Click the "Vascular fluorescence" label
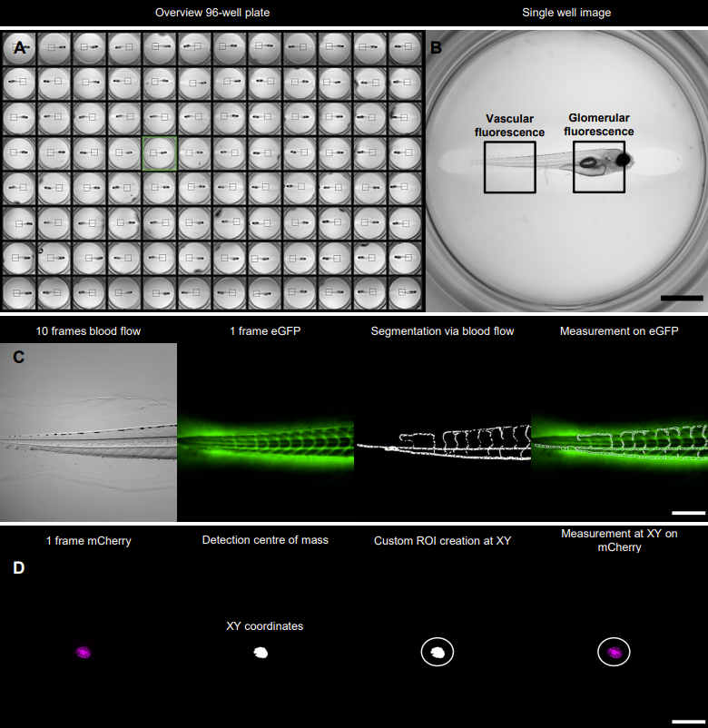The width and height of the screenshot is (708, 728). (x=509, y=125)
